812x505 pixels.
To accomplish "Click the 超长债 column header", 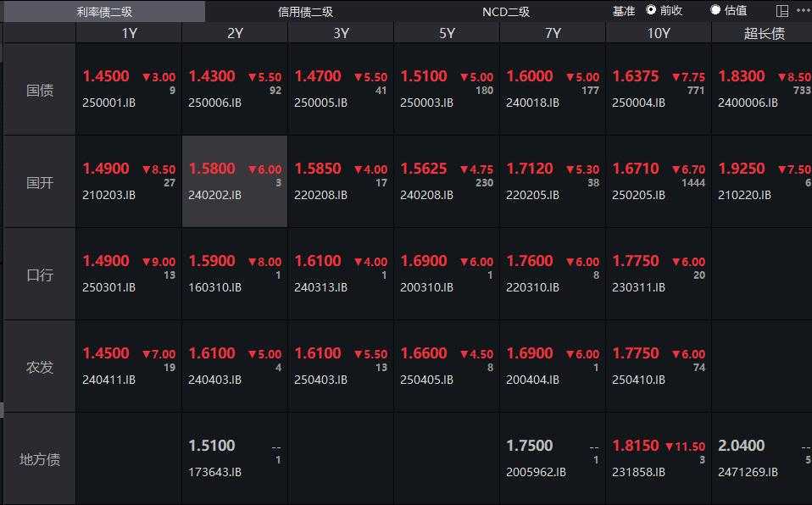I will coord(763,33).
